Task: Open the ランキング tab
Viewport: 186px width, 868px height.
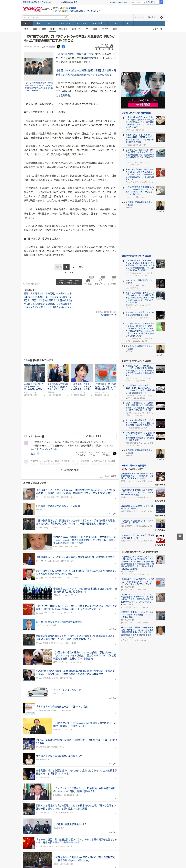Action: tap(115, 23)
